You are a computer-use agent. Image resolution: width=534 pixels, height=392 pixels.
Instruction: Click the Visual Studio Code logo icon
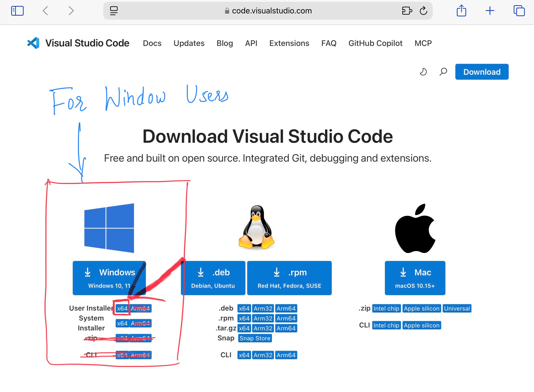tap(33, 43)
